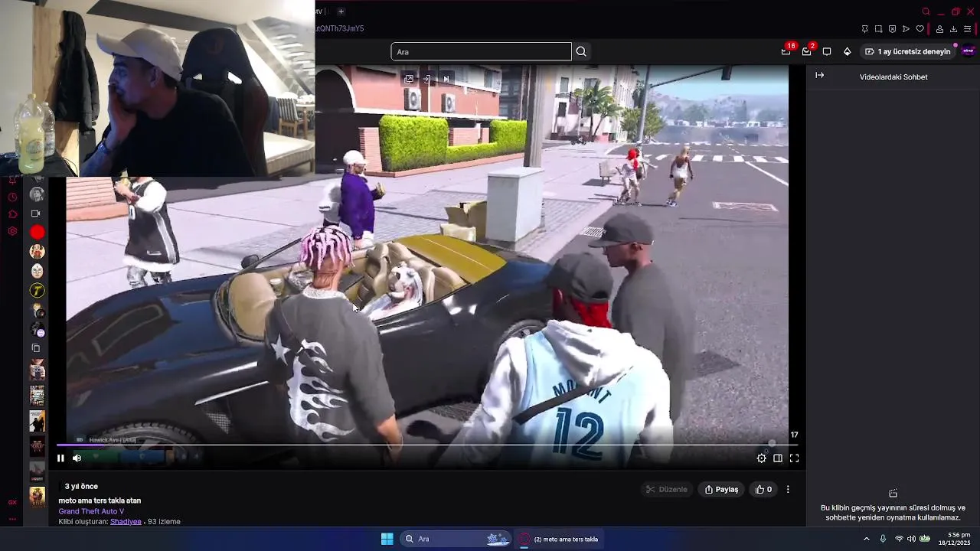The width and height of the screenshot is (980, 551).
Task: Click the Bits diamond icon
Action: pos(847,51)
